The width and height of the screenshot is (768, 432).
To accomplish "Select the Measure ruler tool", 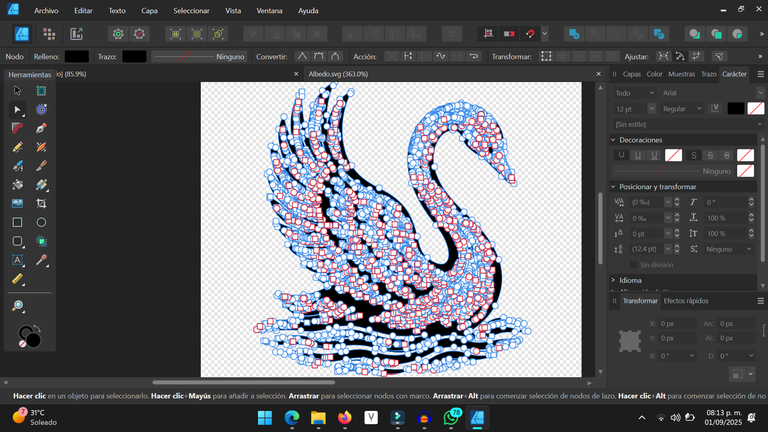I will [x=17, y=279].
